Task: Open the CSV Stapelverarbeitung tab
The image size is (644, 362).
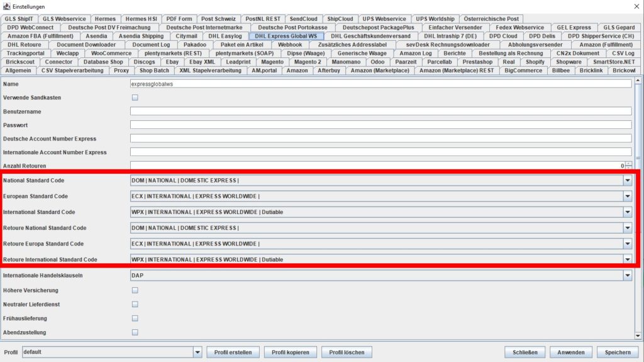Action: coord(72,71)
